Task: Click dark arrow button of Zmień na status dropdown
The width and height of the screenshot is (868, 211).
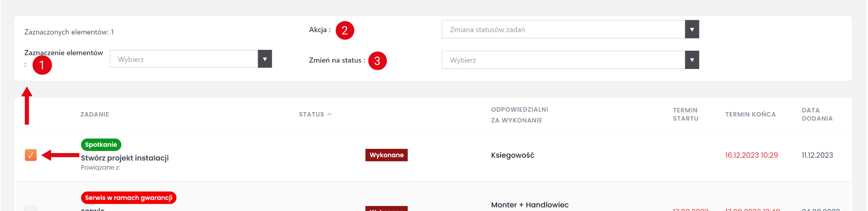Action: (x=692, y=60)
